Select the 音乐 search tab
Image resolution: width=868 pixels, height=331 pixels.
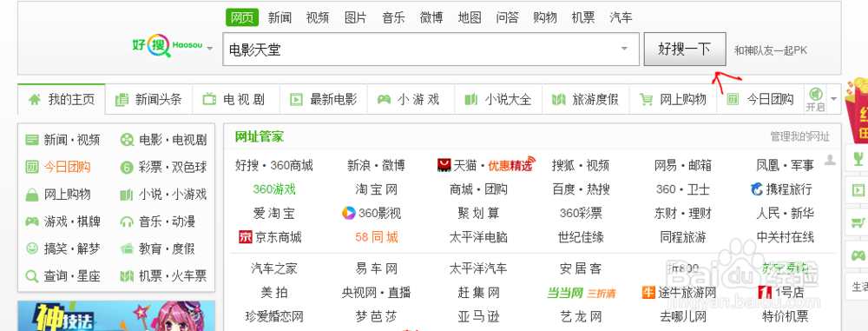point(393,17)
